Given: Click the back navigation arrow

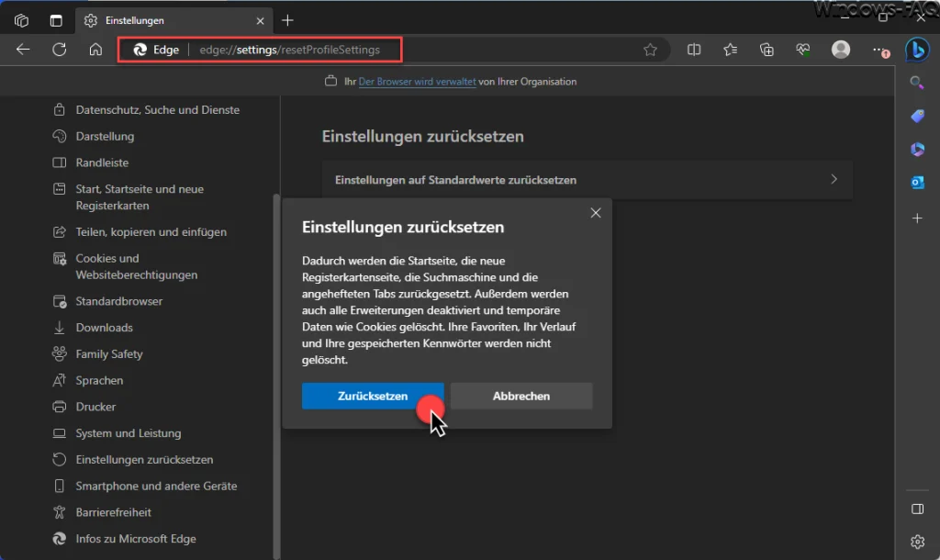Looking at the screenshot, I should tap(23, 50).
